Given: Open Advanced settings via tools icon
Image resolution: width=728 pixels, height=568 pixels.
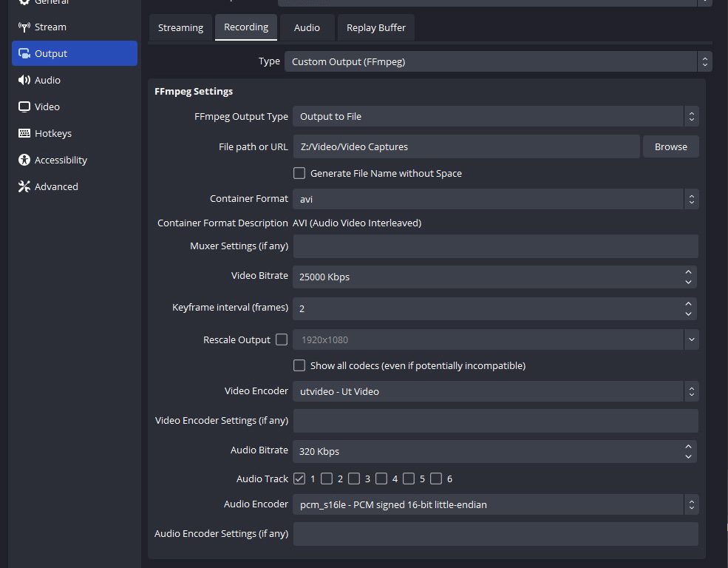Looking at the screenshot, I should [24, 187].
